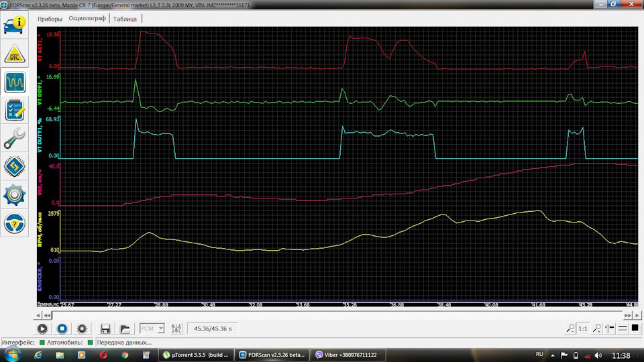
Task: Show hidden system tray icons
Action: click(552, 355)
